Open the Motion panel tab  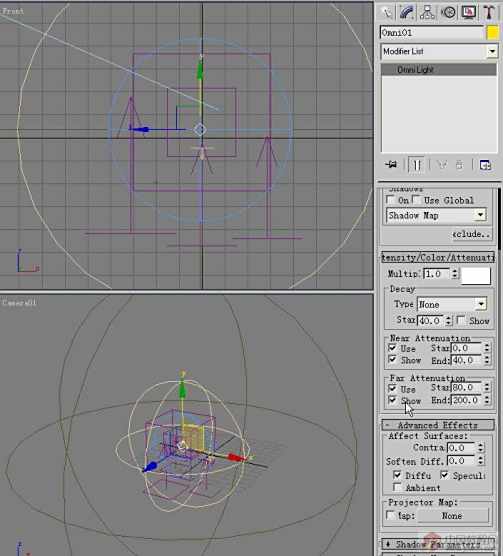coord(448,13)
